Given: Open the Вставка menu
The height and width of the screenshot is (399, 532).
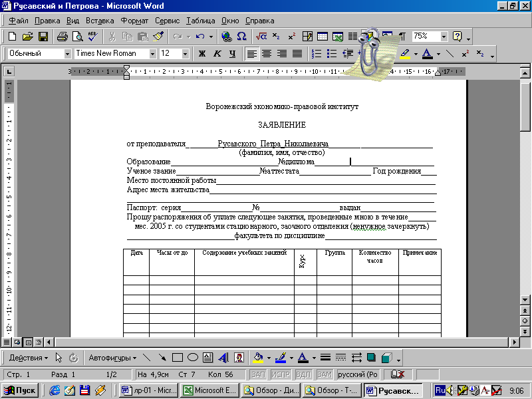Looking at the screenshot, I should point(100,21).
